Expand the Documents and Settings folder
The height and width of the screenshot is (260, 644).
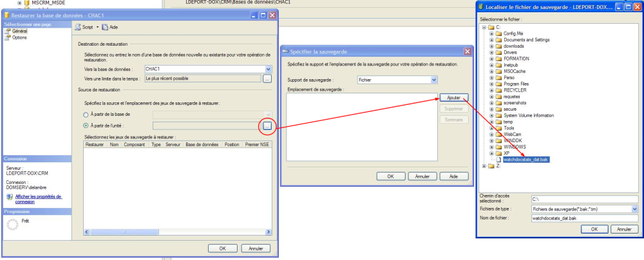point(491,40)
